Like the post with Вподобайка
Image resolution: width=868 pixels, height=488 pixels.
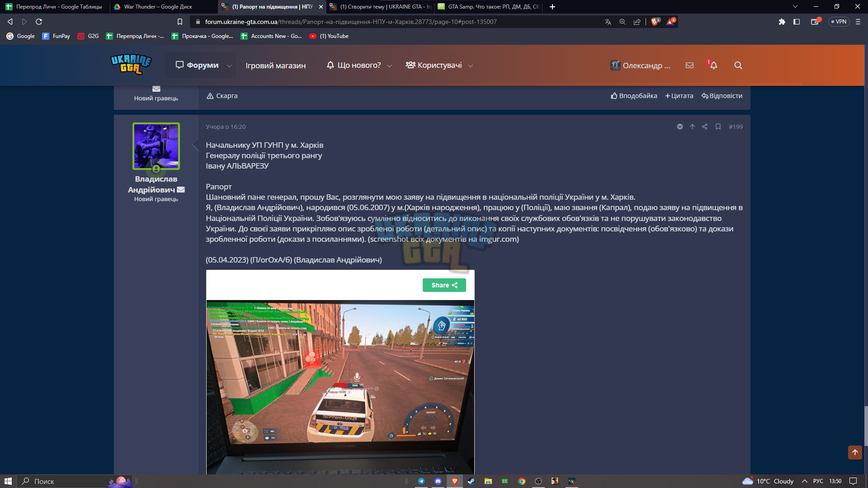click(634, 96)
